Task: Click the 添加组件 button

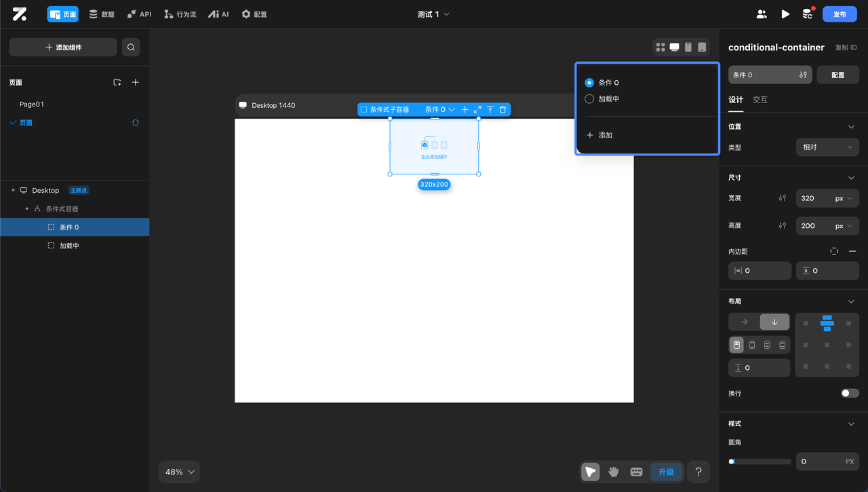Action: (x=63, y=47)
